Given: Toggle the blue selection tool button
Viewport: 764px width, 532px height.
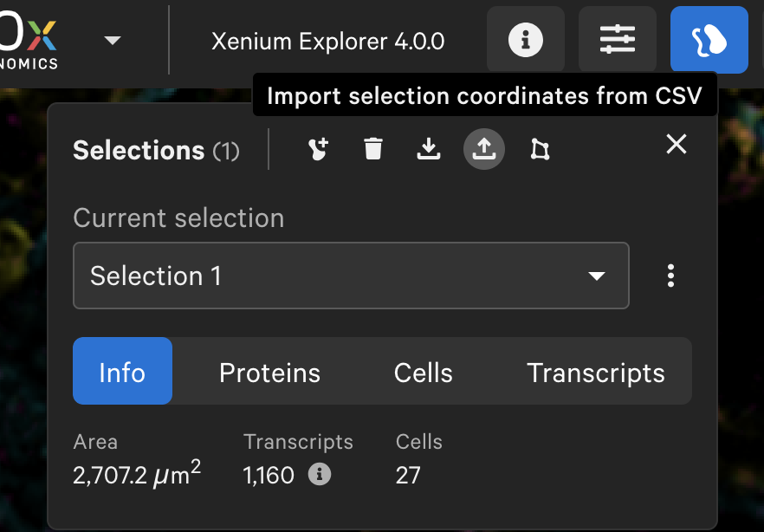Looking at the screenshot, I should (x=709, y=40).
